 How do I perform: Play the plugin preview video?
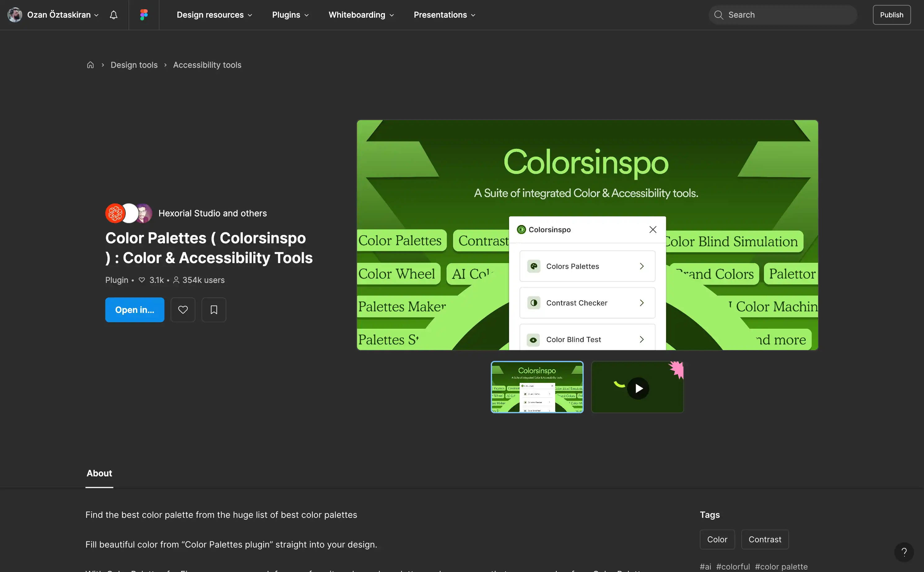click(x=638, y=388)
